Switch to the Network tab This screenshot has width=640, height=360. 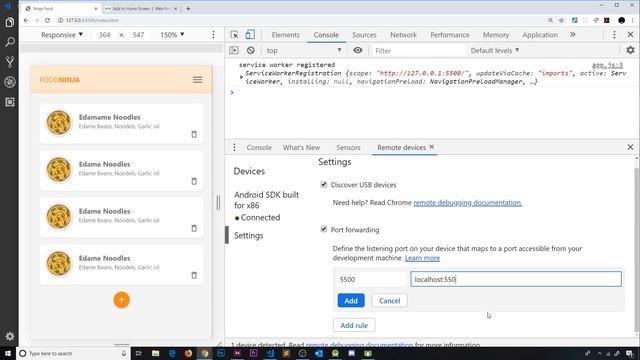(x=403, y=35)
